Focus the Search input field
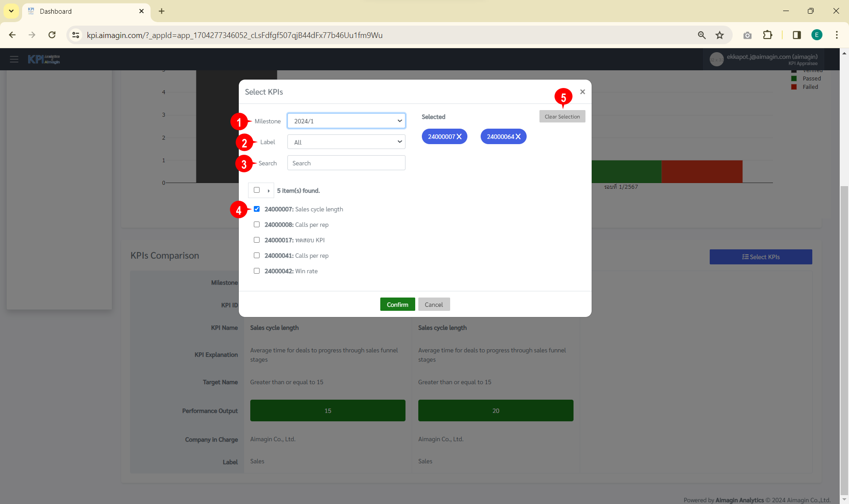This screenshot has height=504, width=849. (346, 163)
